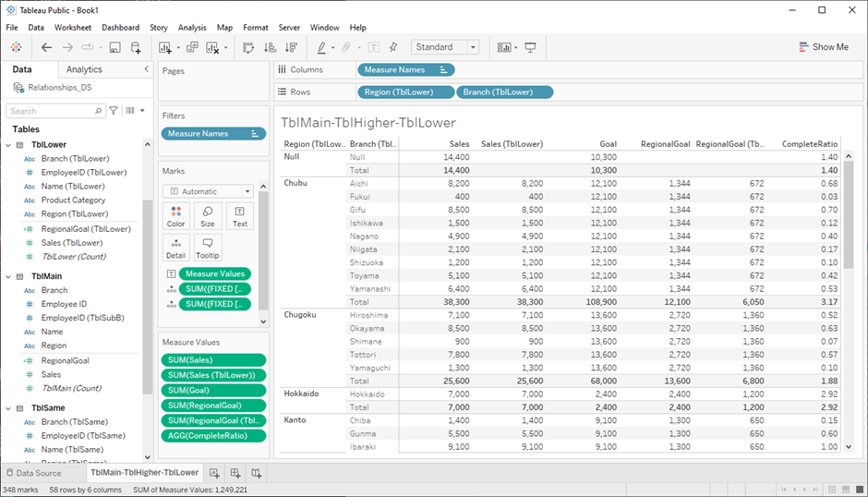Open the Analysis menu
Viewport: 868px width, 497px height.
pos(192,27)
